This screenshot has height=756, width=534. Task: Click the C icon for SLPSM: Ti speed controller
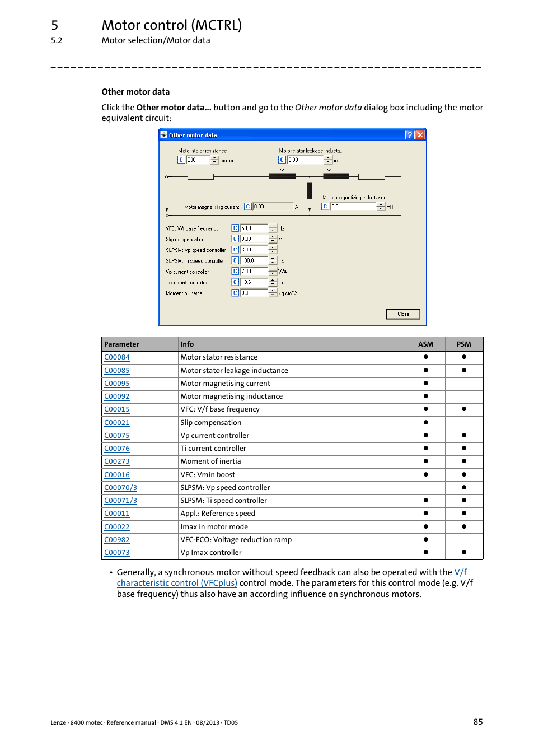coord(236,260)
